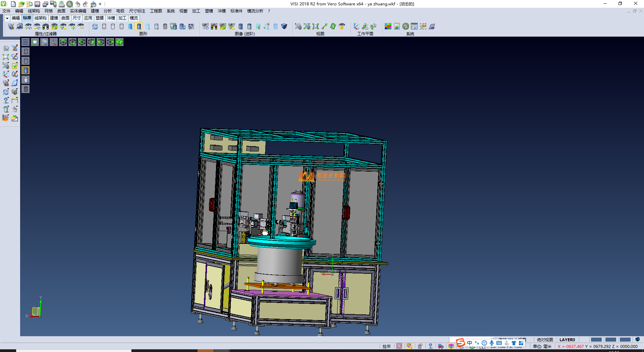Click the workplane axis icon in 工作平面
This screenshot has width=644, height=352.
tap(356, 27)
